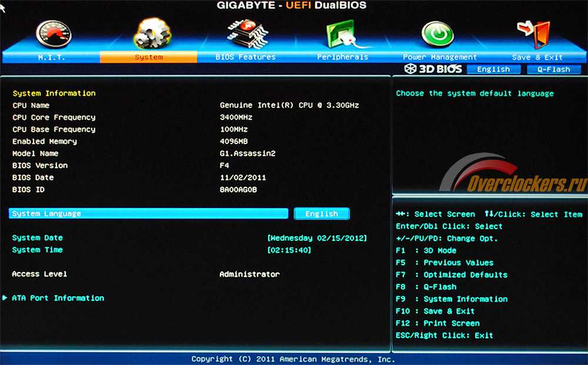Click the G1.Assassin2 model name value
The width and height of the screenshot is (588, 365).
coord(248,153)
